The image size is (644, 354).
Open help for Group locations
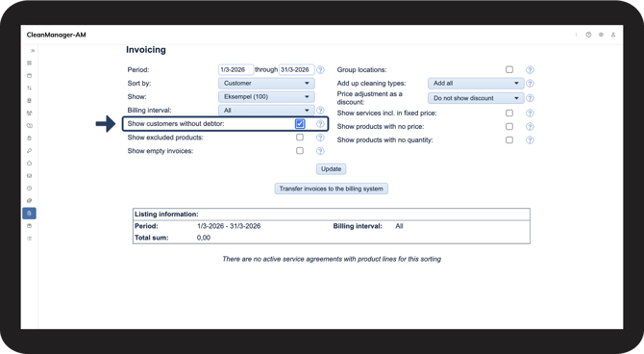tap(530, 70)
